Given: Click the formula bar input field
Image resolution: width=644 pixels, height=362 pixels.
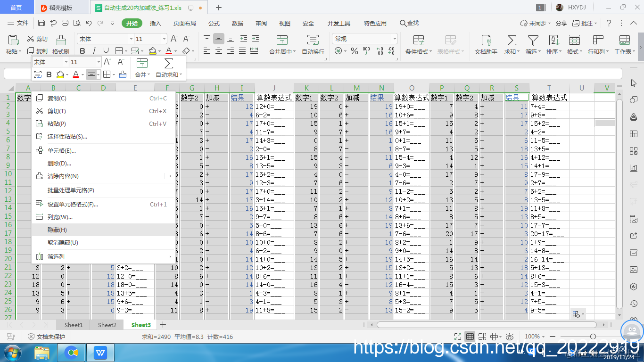Looking at the screenshot, I should 313,74.
